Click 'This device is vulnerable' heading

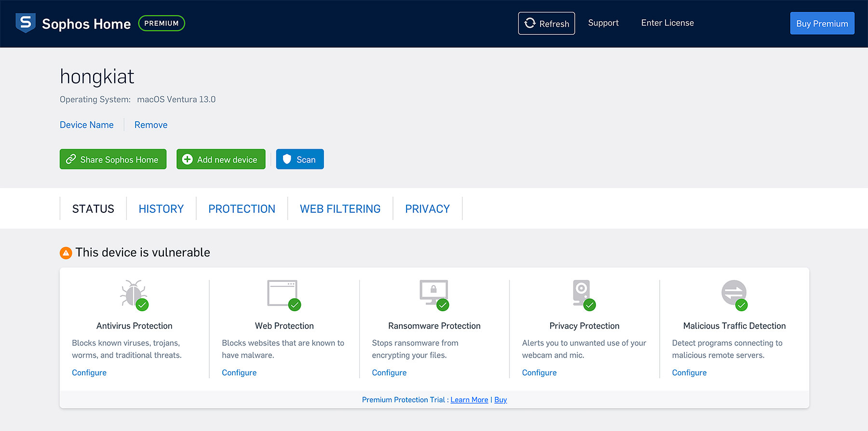point(143,252)
